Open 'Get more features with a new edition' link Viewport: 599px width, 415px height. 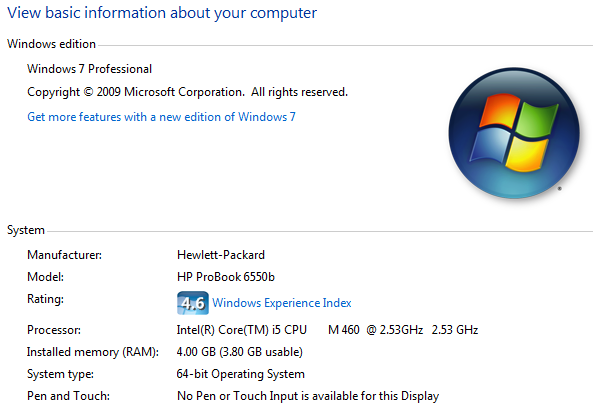tap(161, 117)
